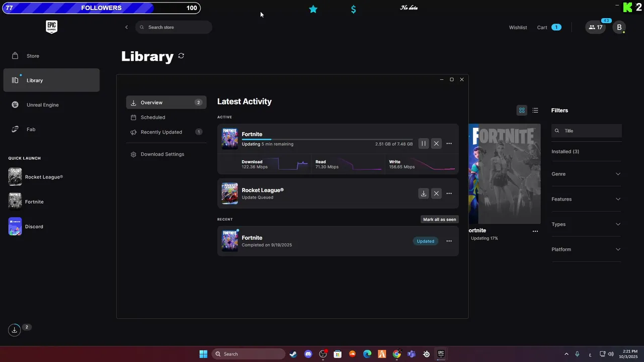Image resolution: width=644 pixels, height=362 pixels.
Task: Expand the Types filter
Action: pyautogui.click(x=586, y=224)
